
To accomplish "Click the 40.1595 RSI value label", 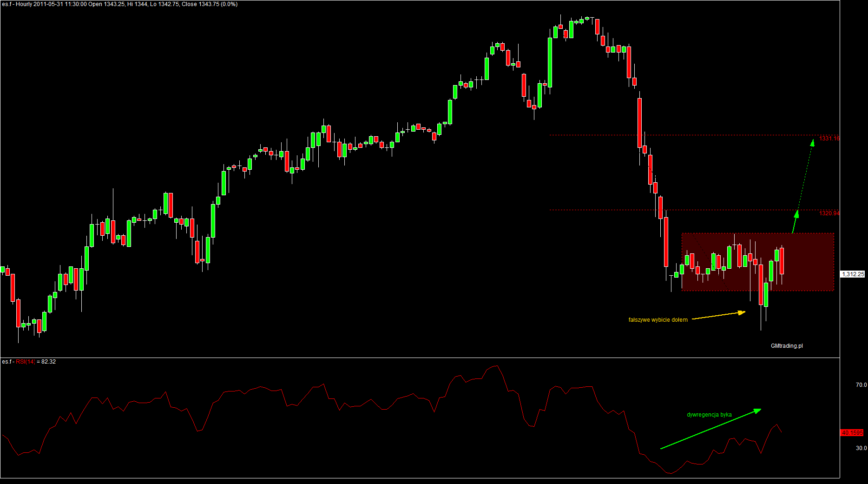I will (x=852, y=433).
